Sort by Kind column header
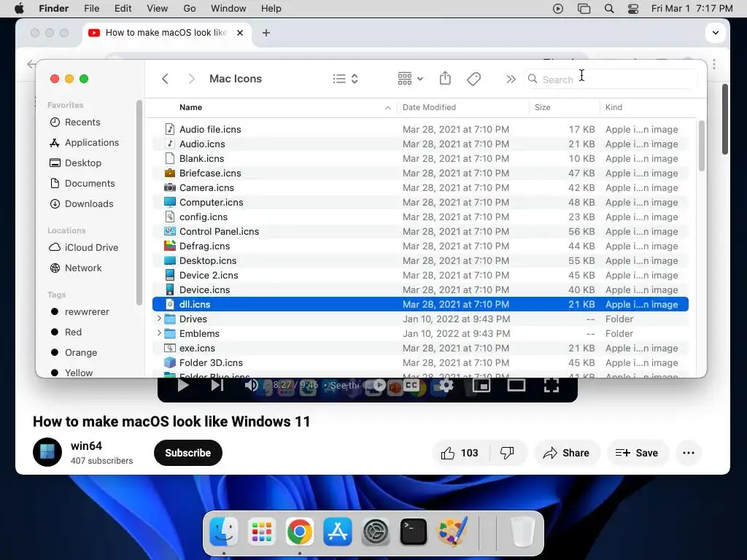Image resolution: width=747 pixels, height=560 pixels. 614,107
